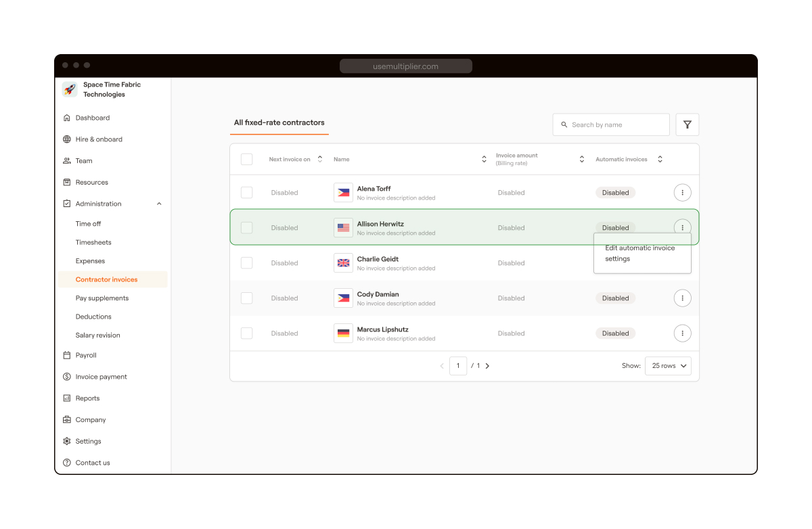The width and height of the screenshot is (812, 529).
Task: Open three-dot menu for Marcus Lipshutz
Action: click(682, 333)
